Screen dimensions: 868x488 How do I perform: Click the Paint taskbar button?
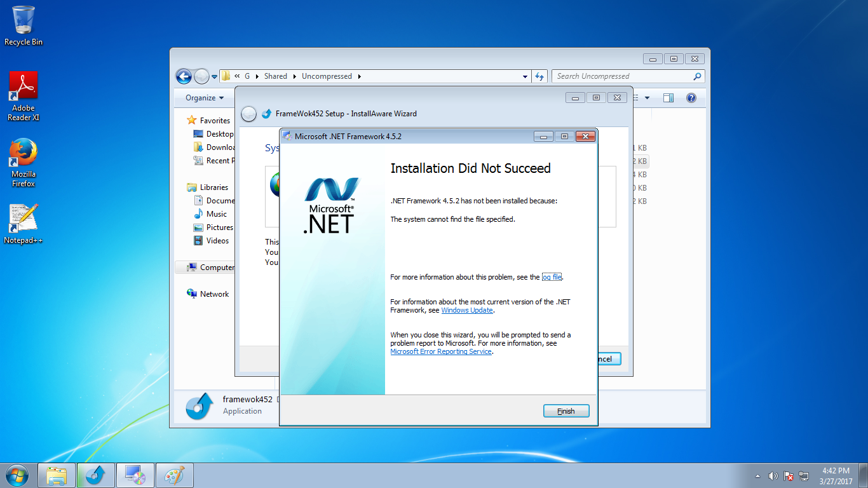click(x=174, y=475)
